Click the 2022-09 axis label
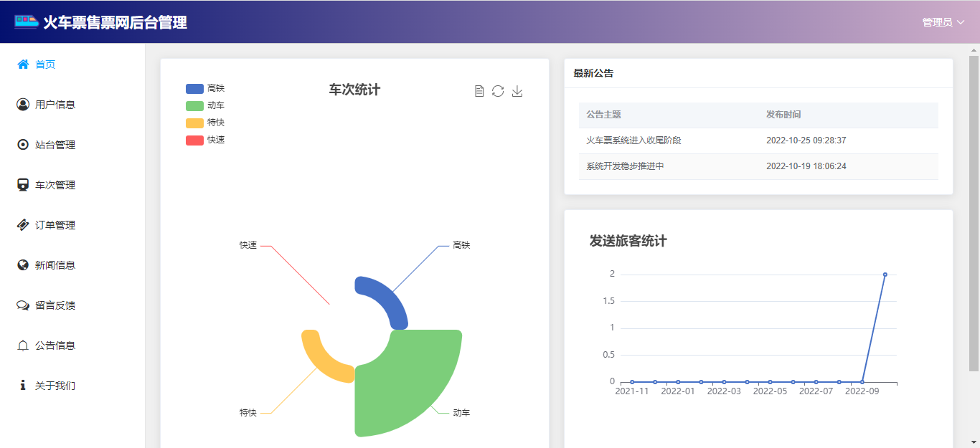This screenshot has height=448, width=980. [862, 391]
